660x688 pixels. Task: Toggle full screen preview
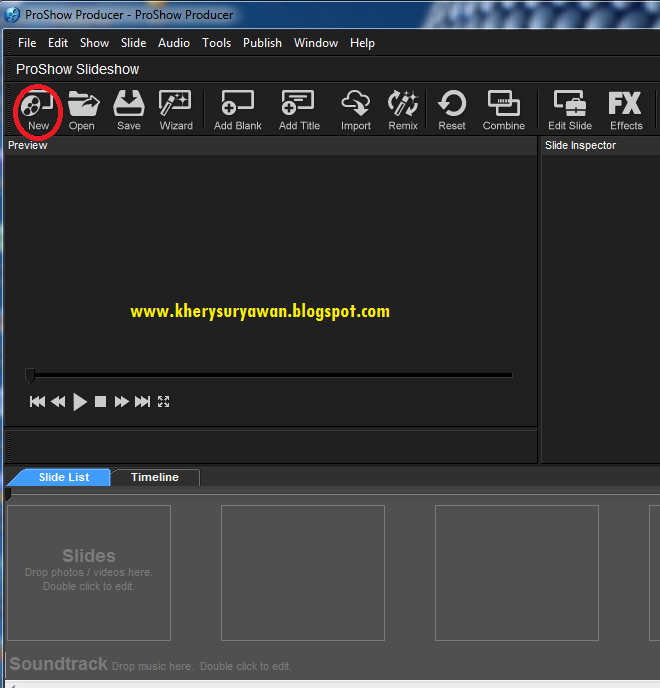[x=163, y=401]
